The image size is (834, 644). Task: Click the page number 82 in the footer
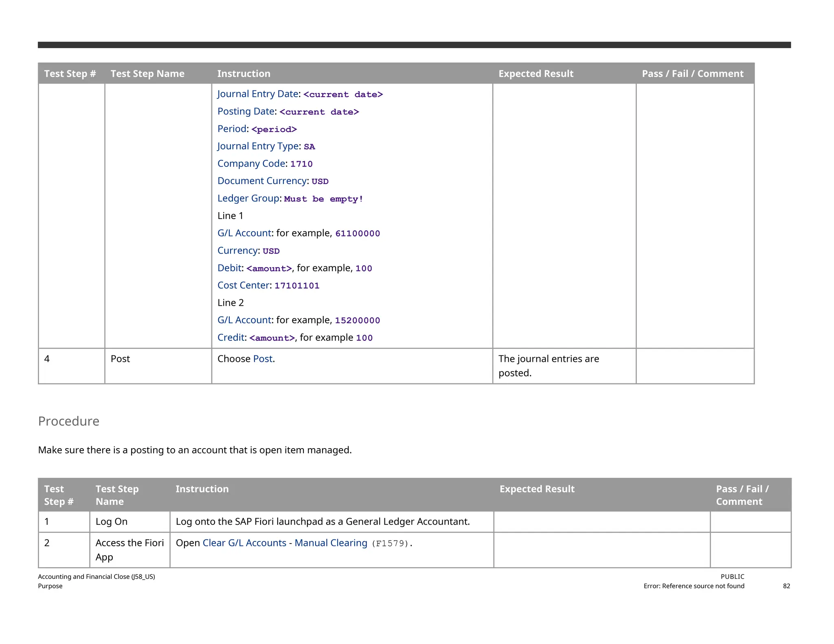(x=786, y=586)
